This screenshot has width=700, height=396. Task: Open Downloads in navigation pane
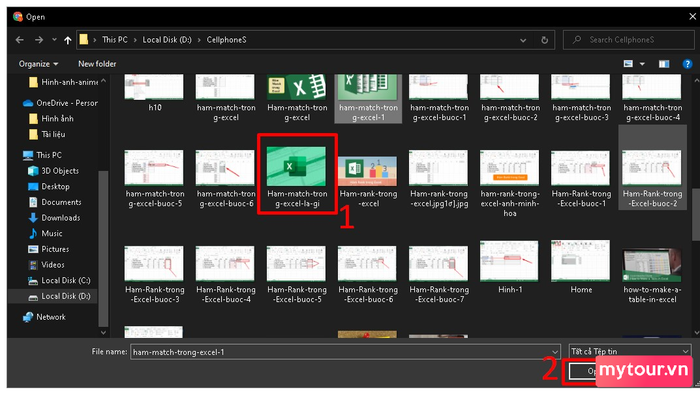coord(54,218)
